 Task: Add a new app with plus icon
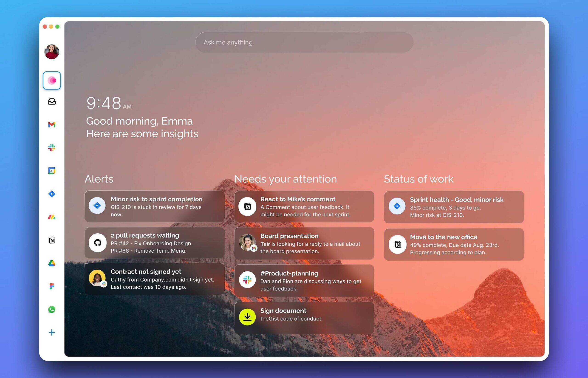coord(51,333)
